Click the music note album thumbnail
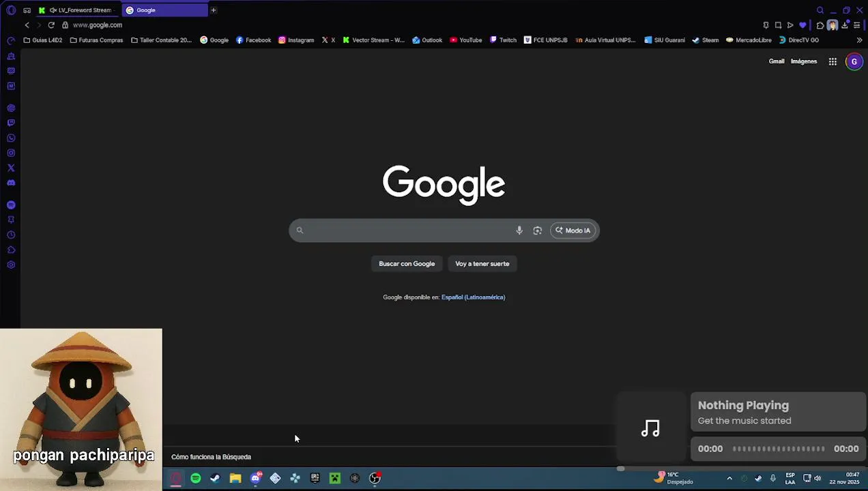868x491 pixels. click(650, 428)
